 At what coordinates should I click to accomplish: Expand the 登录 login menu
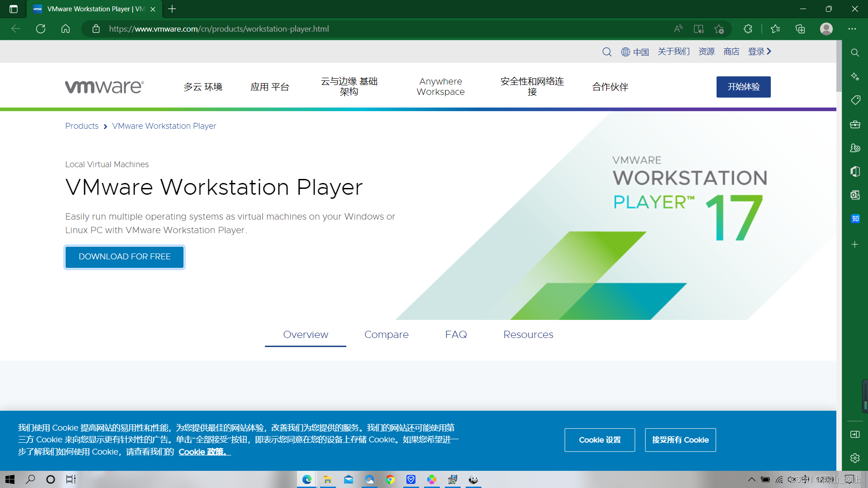[759, 52]
